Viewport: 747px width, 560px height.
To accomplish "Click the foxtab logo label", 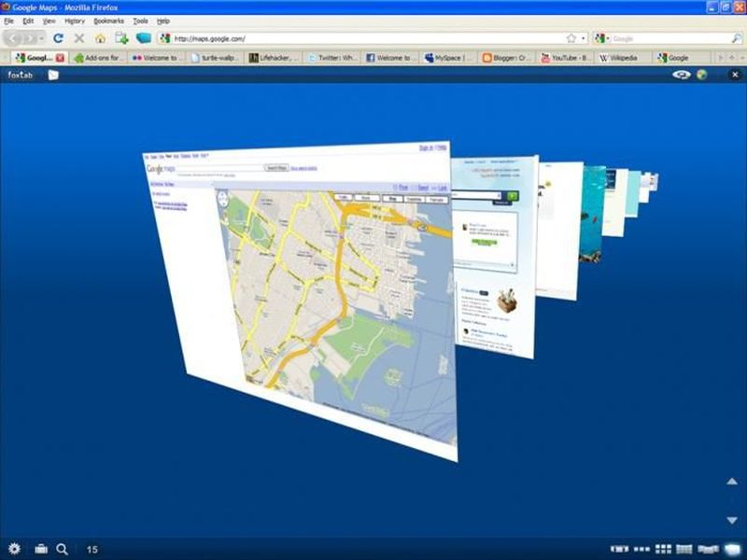I will [x=21, y=75].
